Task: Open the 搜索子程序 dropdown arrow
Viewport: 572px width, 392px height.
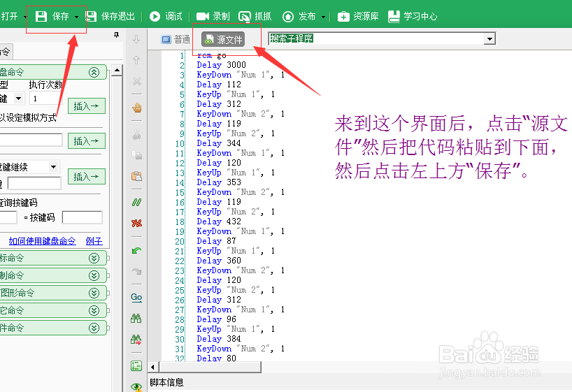Action: pos(489,38)
